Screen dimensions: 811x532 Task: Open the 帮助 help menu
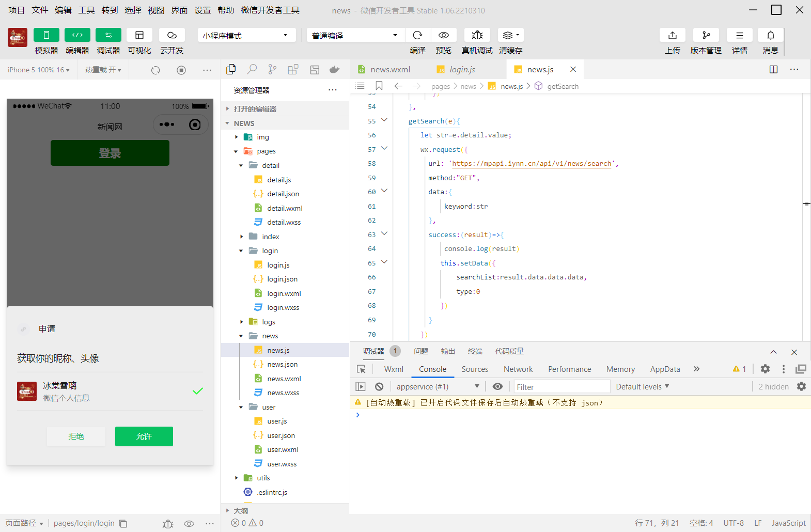[x=226, y=10]
